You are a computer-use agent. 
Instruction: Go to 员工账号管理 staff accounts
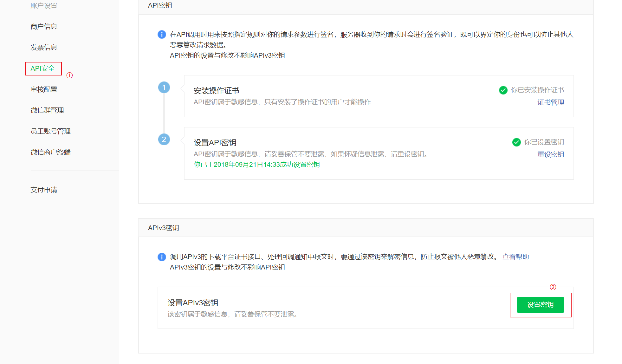click(50, 131)
